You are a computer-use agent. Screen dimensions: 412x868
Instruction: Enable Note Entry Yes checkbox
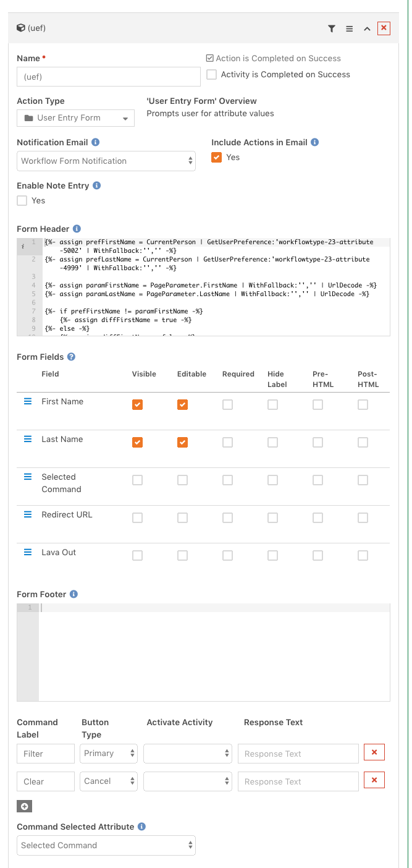coord(22,200)
